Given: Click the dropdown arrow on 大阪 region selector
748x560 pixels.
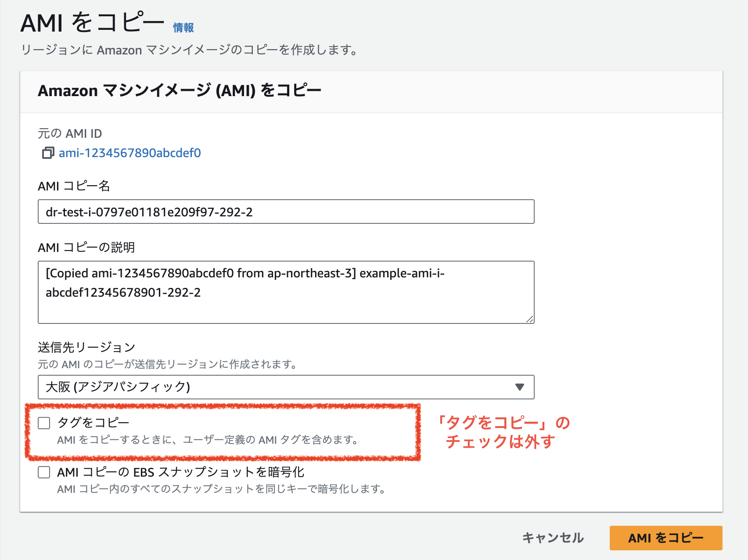Looking at the screenshot, I should tap(520, 387).
